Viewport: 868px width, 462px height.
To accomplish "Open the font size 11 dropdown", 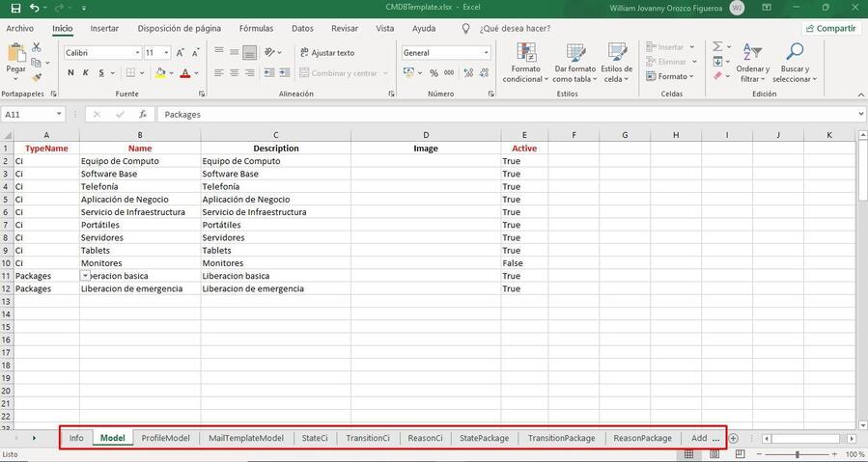I will click(x=167, y=52).
